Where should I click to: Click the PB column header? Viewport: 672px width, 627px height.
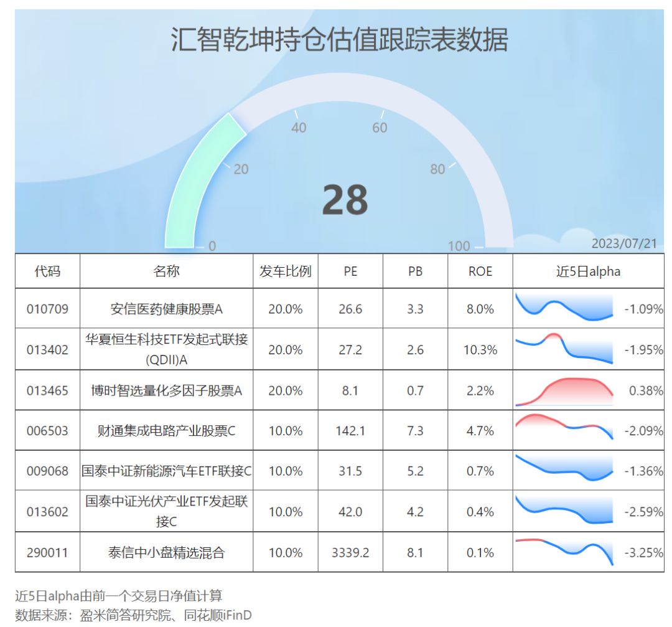(x=415, y=271)
